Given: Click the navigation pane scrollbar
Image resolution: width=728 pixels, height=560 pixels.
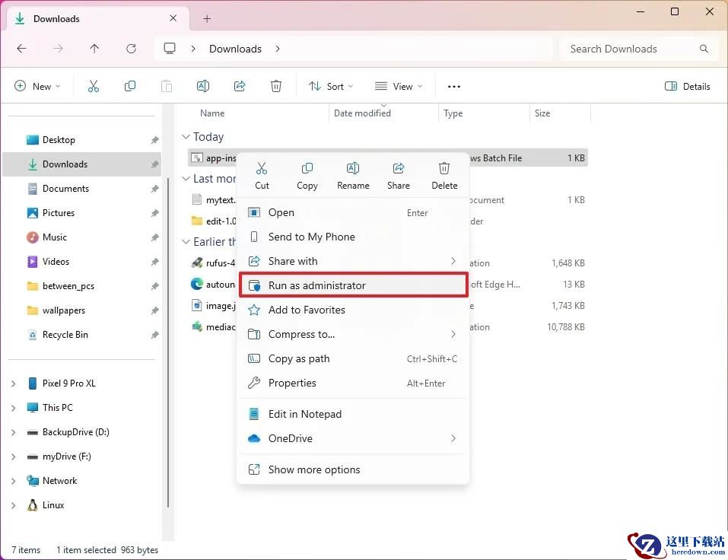Looking at the screenshot, I should [167, 342].
